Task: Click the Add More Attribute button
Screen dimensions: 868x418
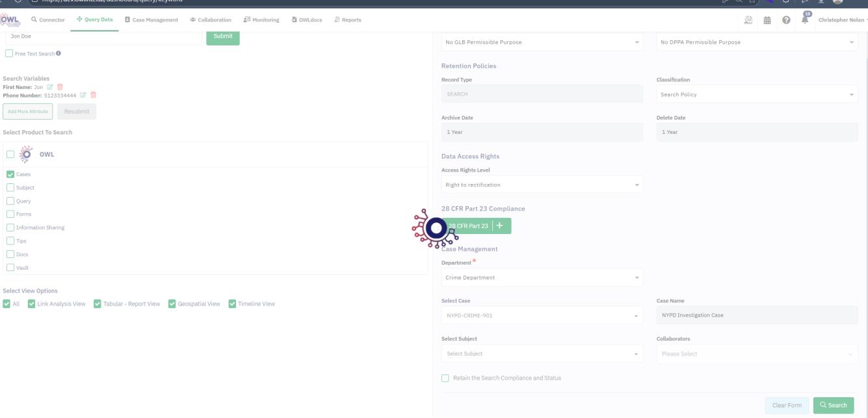Action: pyautogui.click(x=28, y=111)
